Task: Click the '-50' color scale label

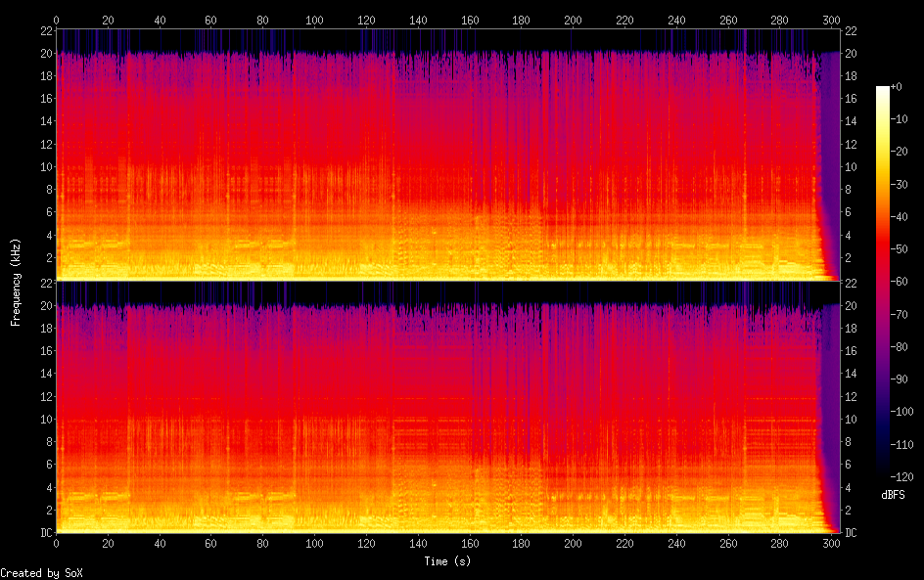Action: click(x=900, y=249)
